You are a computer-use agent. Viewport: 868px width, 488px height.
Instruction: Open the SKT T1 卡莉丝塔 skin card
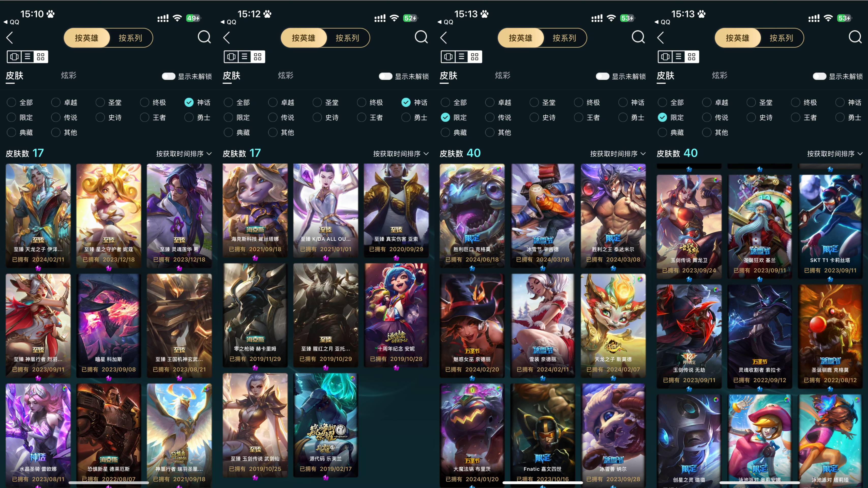[830, 226]
